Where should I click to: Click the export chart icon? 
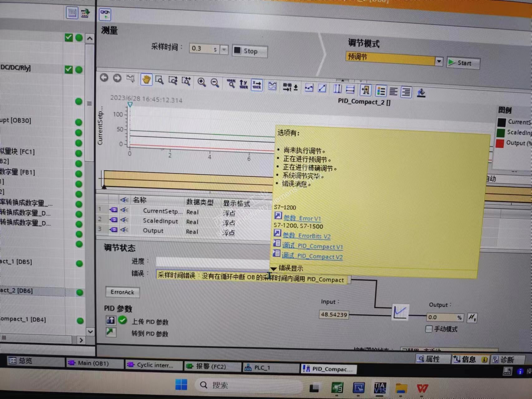pyautogui.click(x=421, y=93)
